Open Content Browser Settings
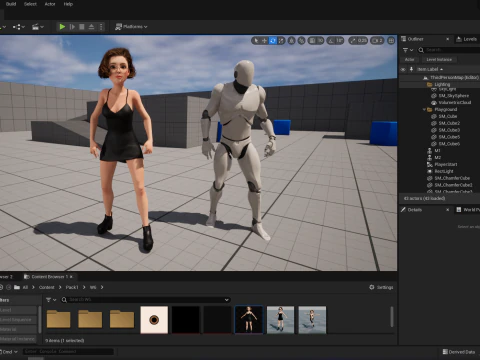 coord(381,287)
